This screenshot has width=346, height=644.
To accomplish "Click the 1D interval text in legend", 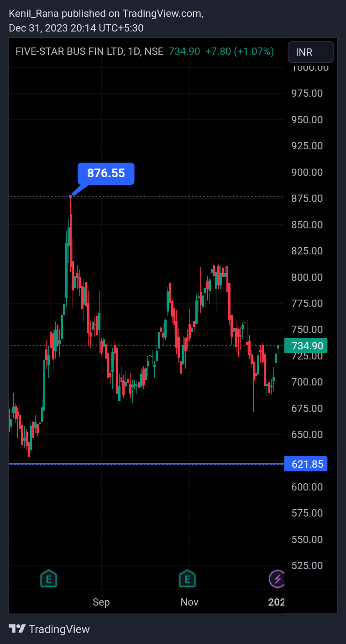I will click(133, 52).
